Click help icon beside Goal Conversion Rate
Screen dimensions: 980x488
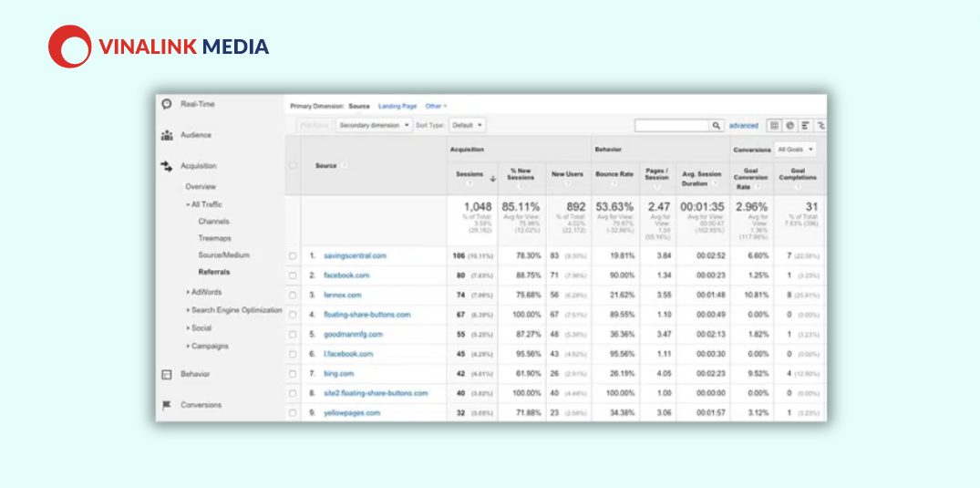coord(758,186)
